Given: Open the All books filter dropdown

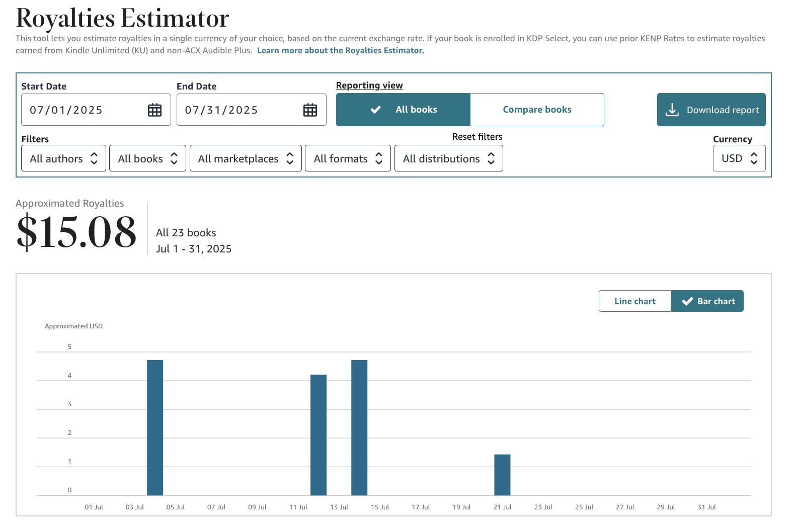Looking at the screenshot, I should [x=147, y=158].
